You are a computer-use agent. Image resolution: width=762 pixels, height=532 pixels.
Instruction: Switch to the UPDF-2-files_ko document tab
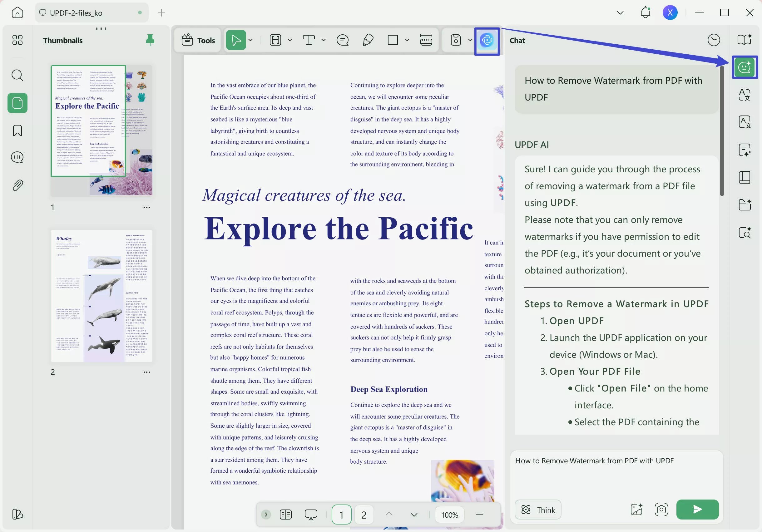pos(91,12)
